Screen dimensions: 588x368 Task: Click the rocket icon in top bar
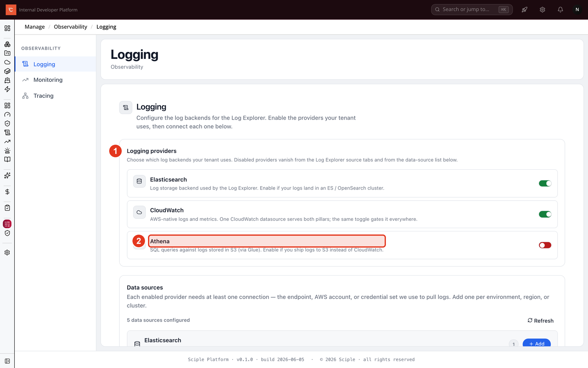[524, 10]
